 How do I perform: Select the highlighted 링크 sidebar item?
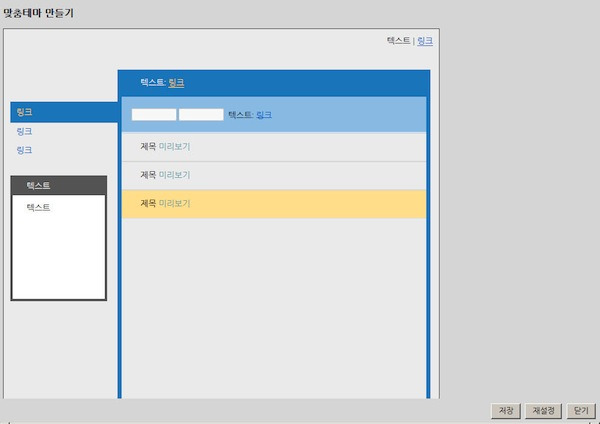click(x=64, y=112)
